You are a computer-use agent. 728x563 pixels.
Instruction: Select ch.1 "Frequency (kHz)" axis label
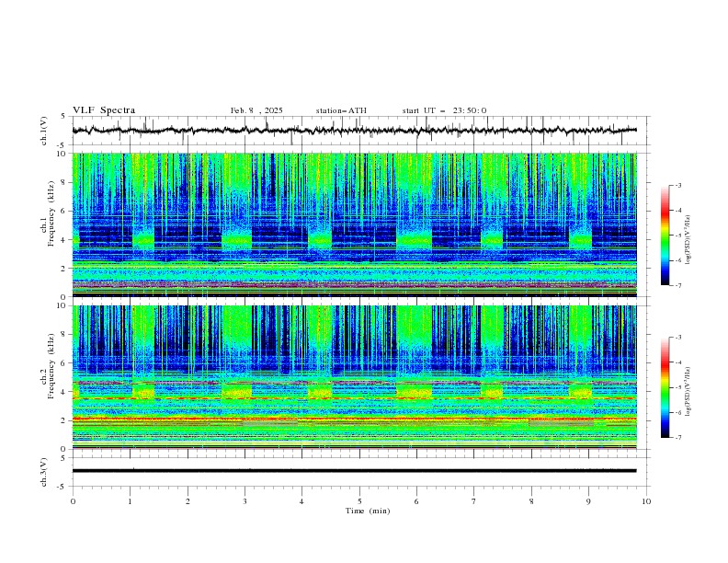(x=51, y=214)
